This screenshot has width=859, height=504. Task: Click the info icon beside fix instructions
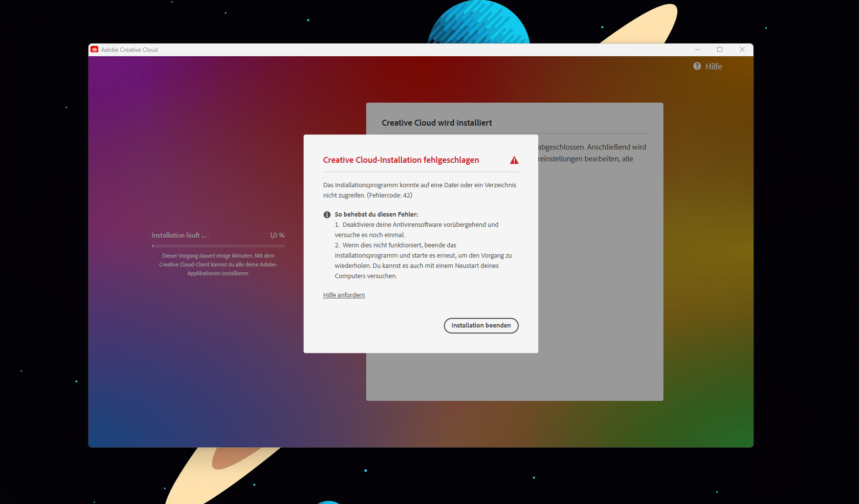[327, 215]
